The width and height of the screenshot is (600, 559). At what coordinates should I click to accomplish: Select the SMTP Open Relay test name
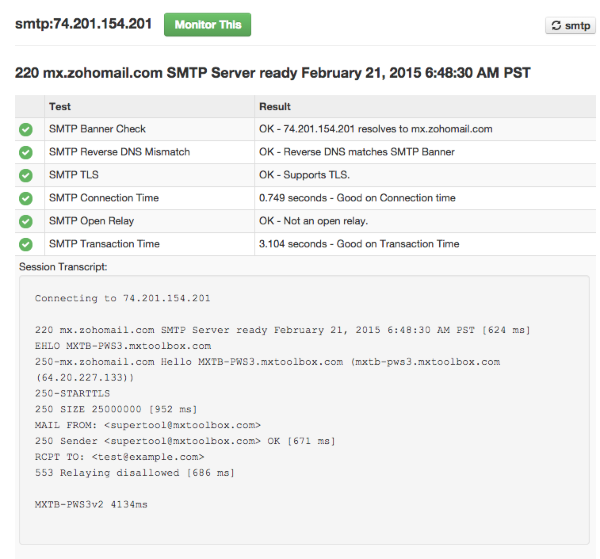(91, 221)
